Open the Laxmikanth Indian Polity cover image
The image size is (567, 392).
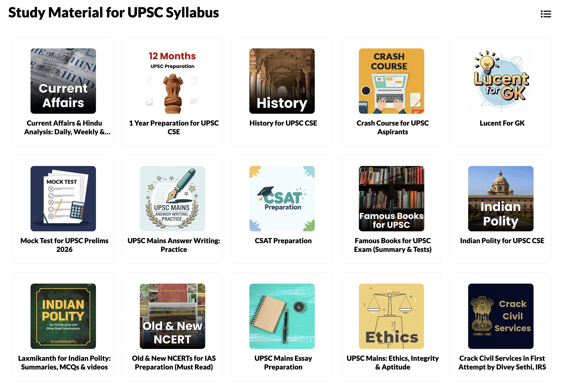point(63,316)
